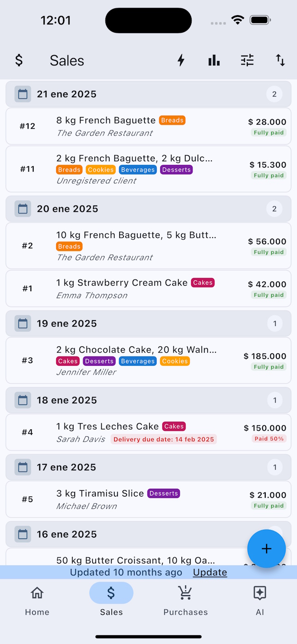Collapse the 20 ene 2025 date group
This screenshot has height=644, width=297.
148,209
